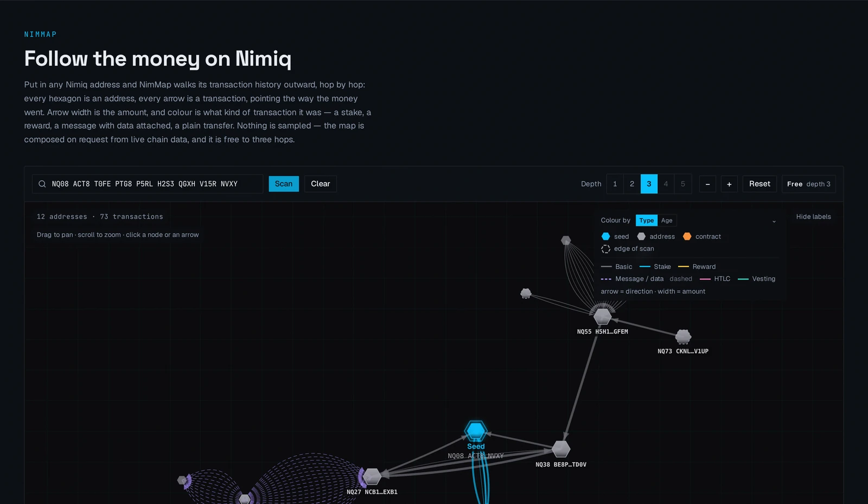
Task: Open the Free depth 3 plan badge
Action: (809, 184)
